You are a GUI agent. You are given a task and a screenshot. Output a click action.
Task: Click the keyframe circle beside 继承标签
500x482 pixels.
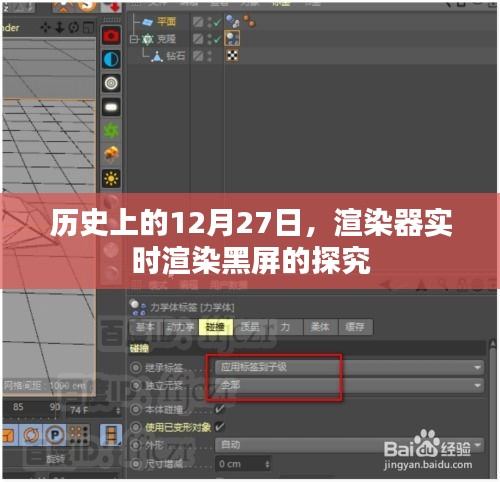point(136,368)
